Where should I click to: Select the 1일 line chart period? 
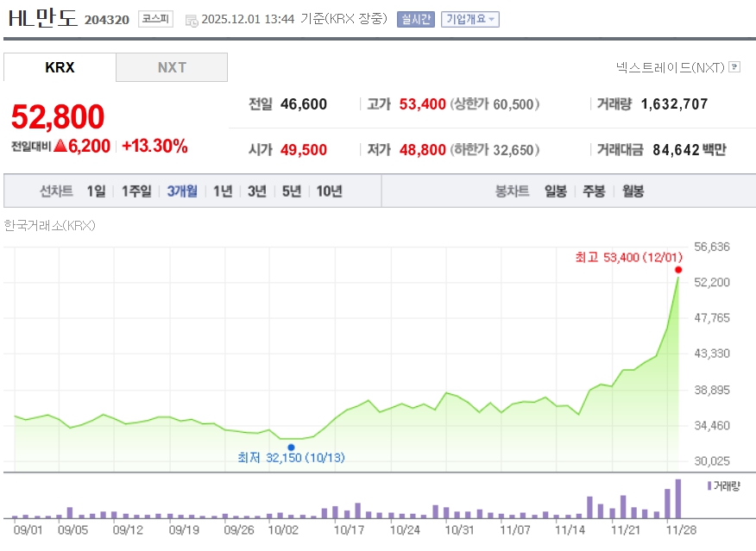click(96, 191)
